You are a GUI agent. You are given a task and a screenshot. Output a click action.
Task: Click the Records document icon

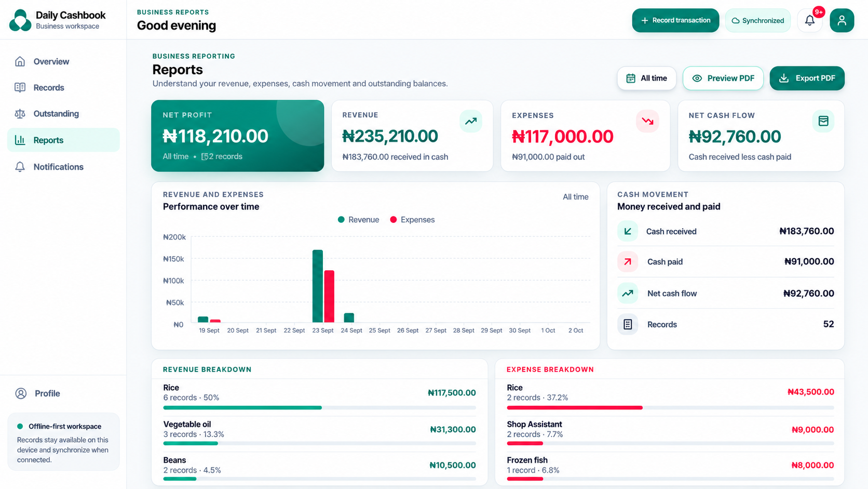pyautogui.click(x=628, y=324)
